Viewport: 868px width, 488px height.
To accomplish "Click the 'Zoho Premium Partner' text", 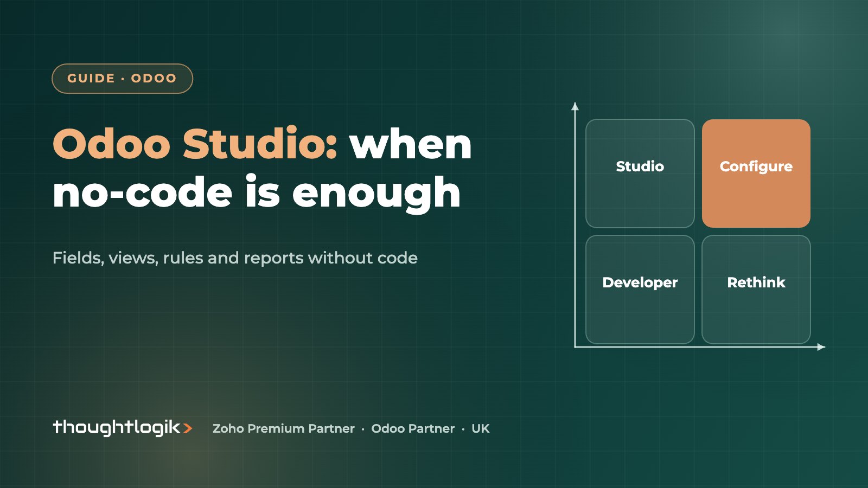I will click(x=283, y=428).
